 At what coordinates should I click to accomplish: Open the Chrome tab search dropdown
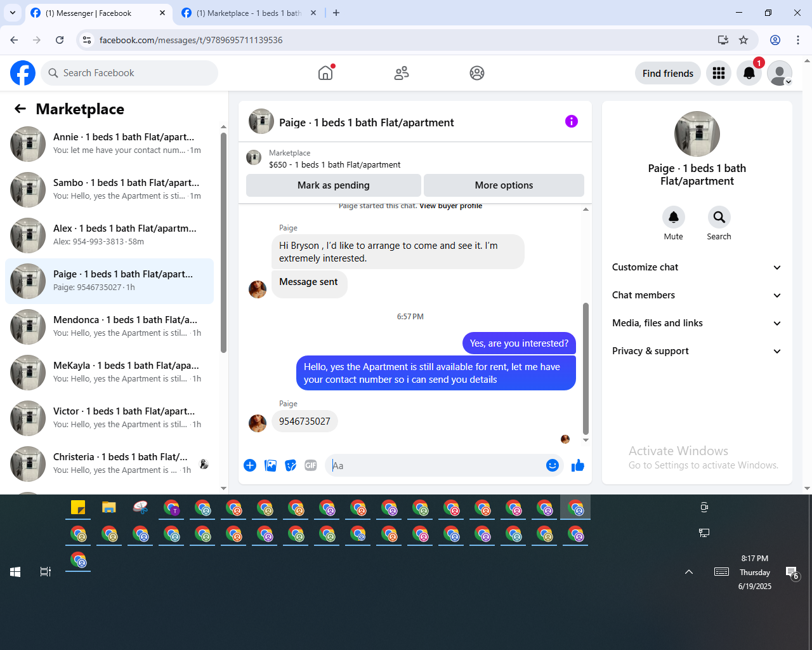coord(13,13)
